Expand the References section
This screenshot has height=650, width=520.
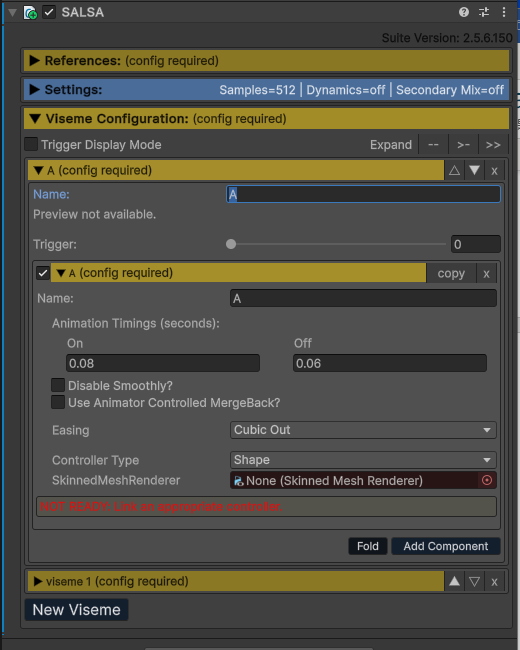[266, 61]
